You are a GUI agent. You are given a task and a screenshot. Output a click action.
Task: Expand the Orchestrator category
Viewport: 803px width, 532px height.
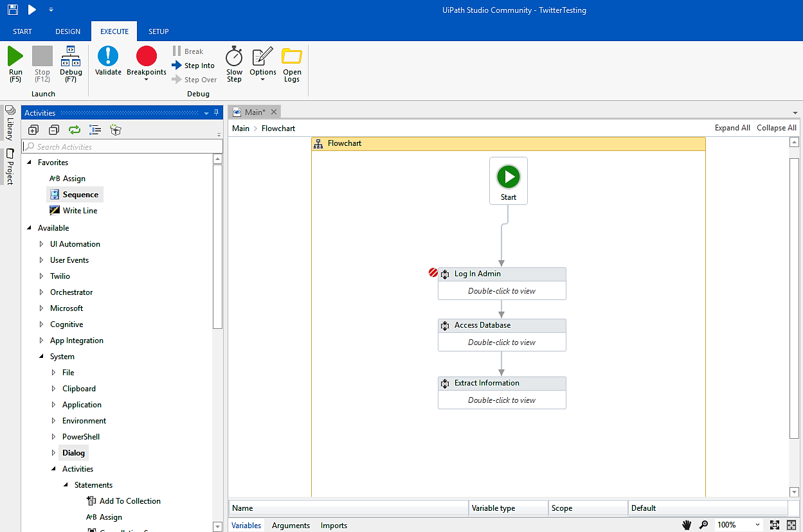[42, 292]
